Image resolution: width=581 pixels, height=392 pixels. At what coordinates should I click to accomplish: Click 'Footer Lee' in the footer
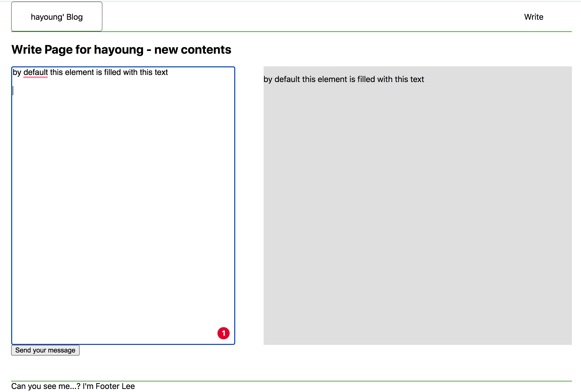(x=115, y=386)
